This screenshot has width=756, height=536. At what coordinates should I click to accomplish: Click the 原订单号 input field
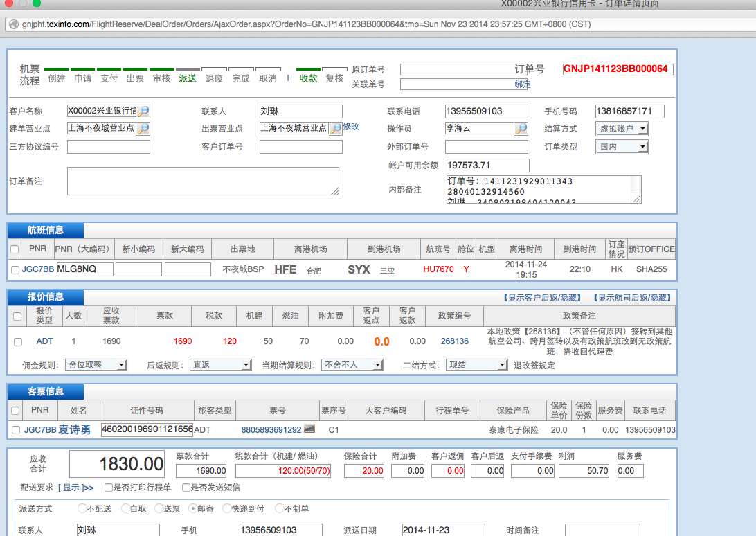pos(464,70)
